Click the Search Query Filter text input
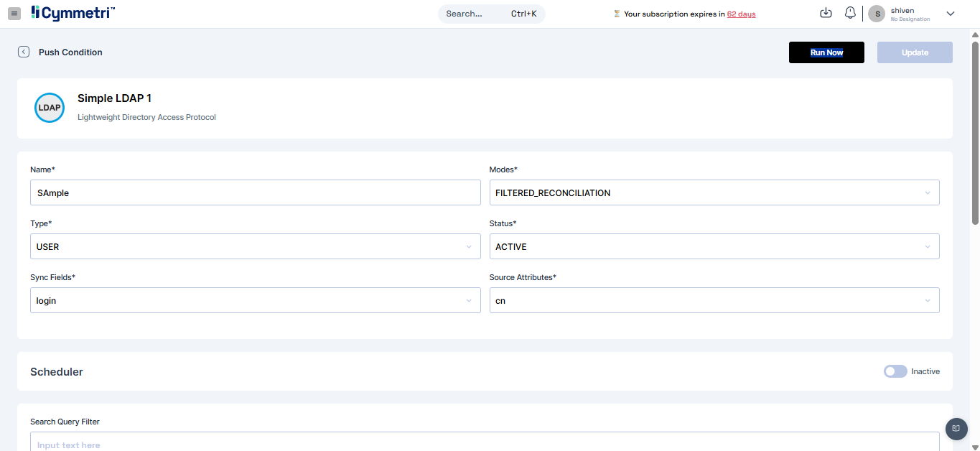 tap(485, 442)
